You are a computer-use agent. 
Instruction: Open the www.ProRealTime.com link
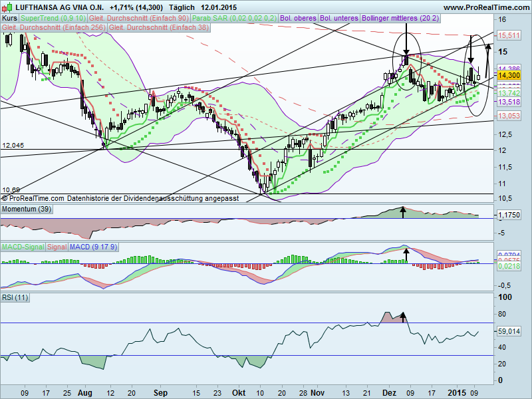pos(486,7)
